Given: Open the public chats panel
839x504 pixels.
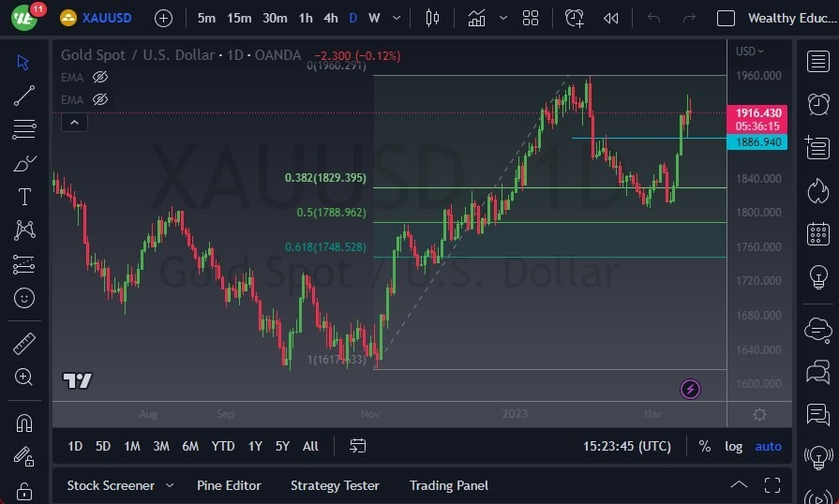Looking at the screenshot, I should pos(818,329).
